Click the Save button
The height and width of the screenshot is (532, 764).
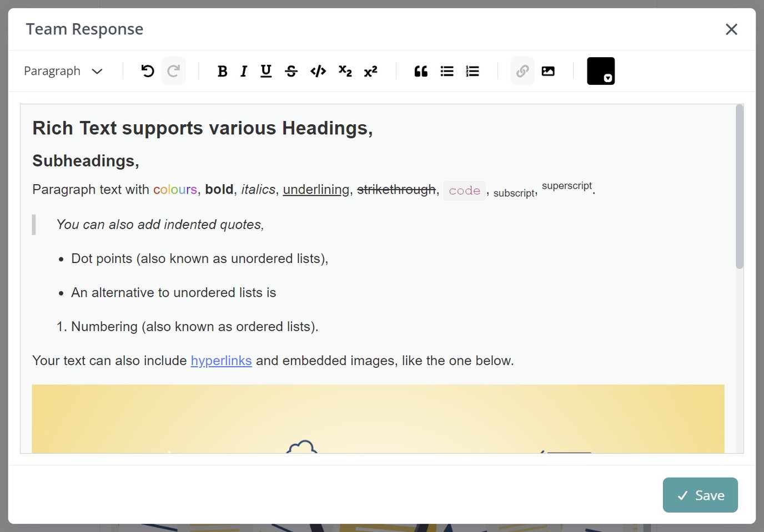pos(700,495)
